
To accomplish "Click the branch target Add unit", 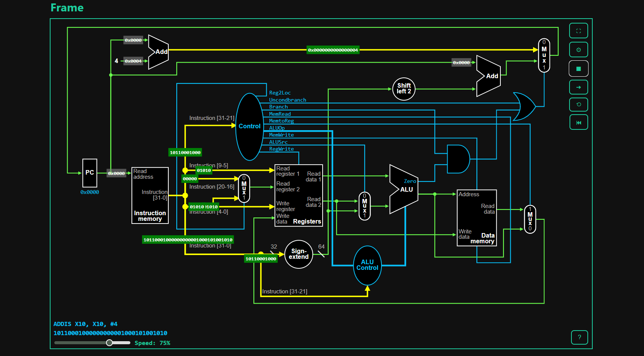I will 488,76.
